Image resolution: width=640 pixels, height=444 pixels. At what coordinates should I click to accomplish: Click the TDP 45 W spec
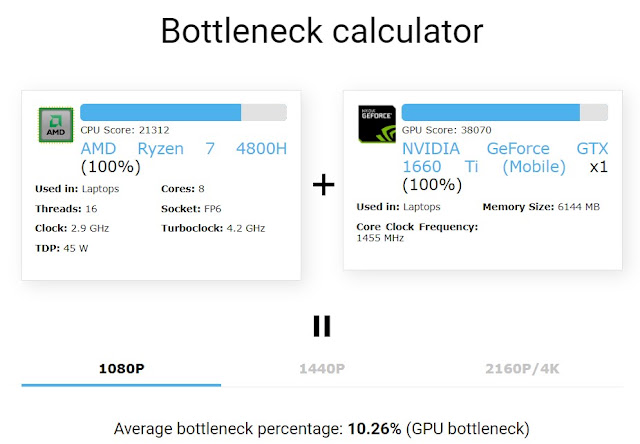tap(62, 248)
